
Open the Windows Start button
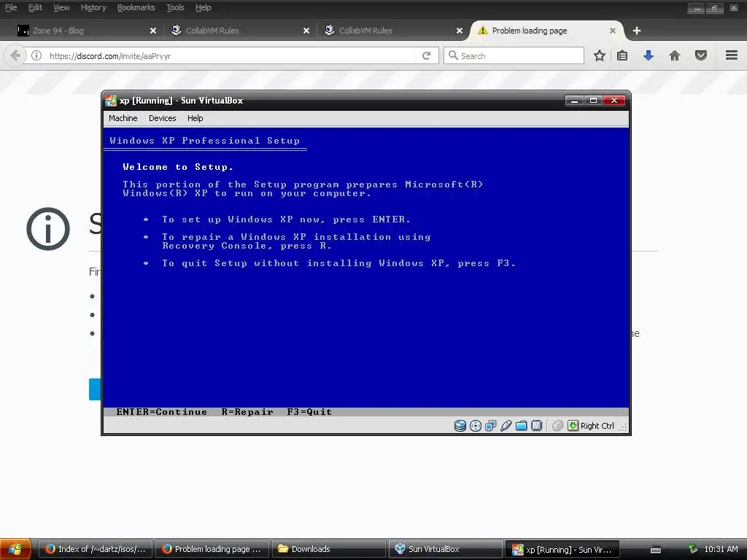pos(15,549)
